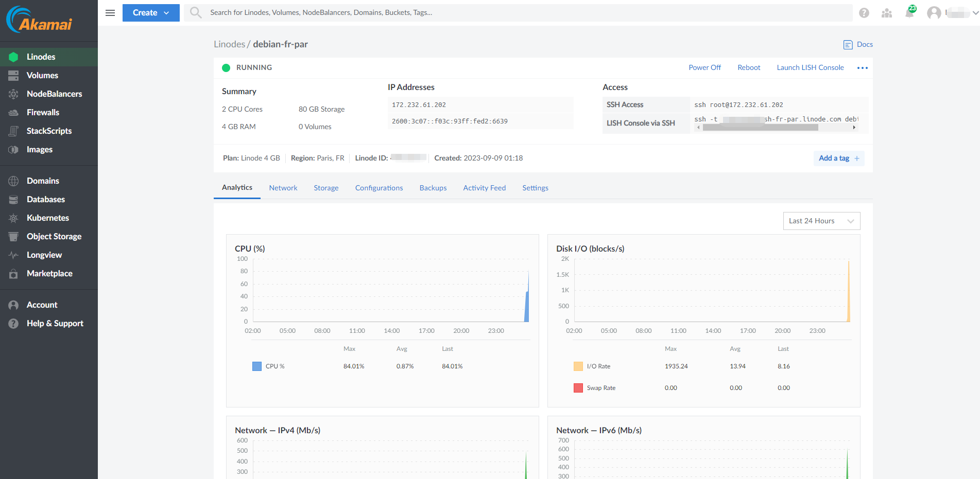Screen dimensions: 980x479
Task: Click Power Off
Action: point(704,67)
